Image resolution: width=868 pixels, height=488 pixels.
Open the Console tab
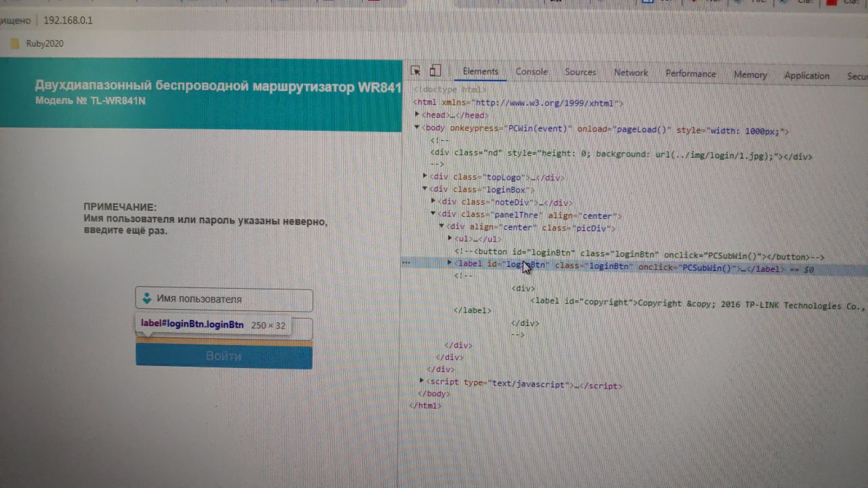coord(532,72)
